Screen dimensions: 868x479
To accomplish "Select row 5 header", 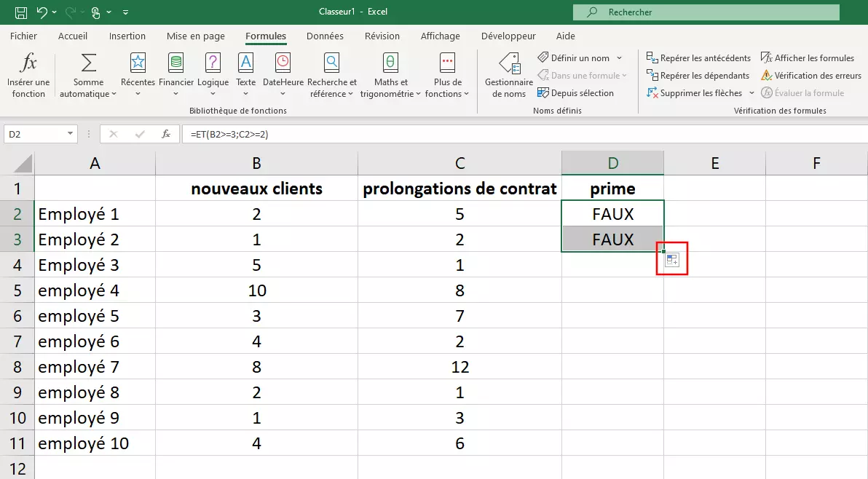I will tap(17, 290).
